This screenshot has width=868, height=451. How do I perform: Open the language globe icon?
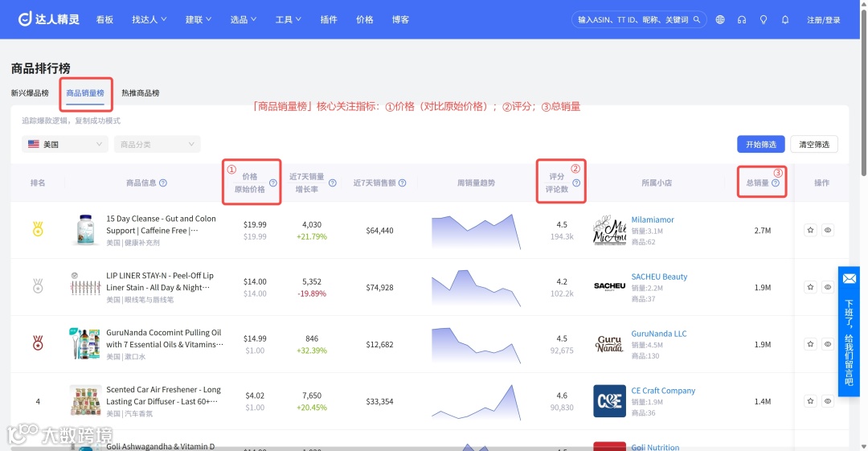719,19
